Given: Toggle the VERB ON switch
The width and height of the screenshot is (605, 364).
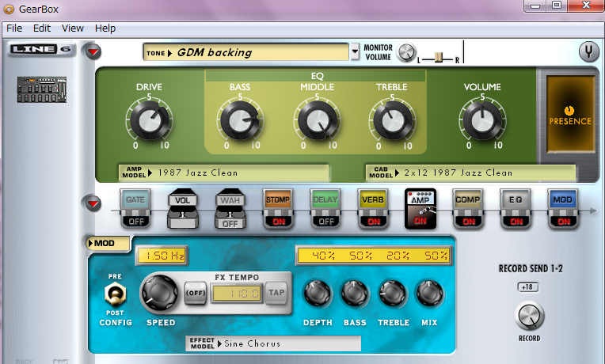Looking at the screenshot, I should (374, 222).
